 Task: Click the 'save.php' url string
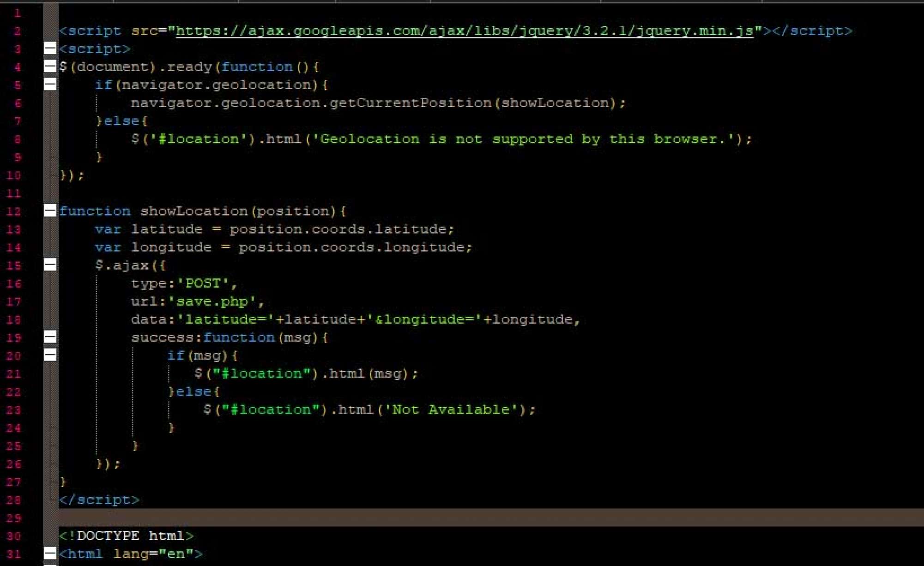(x=211, y=301)
